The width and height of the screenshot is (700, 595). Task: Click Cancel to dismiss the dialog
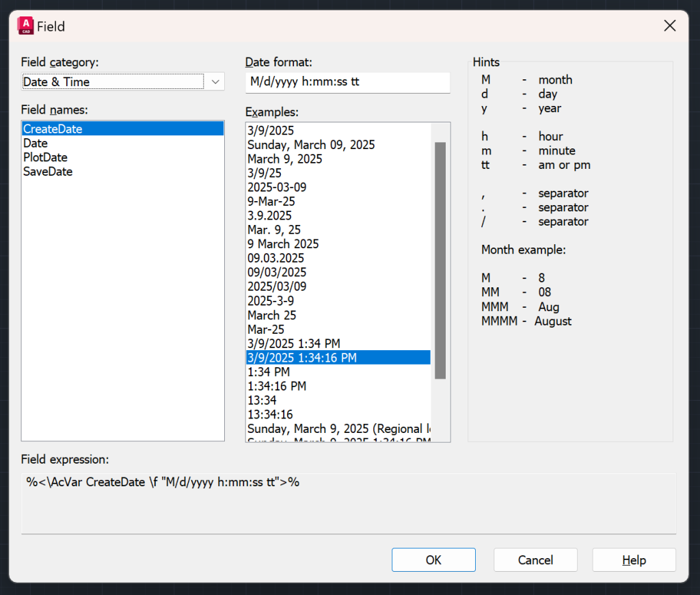click(535, 559)
